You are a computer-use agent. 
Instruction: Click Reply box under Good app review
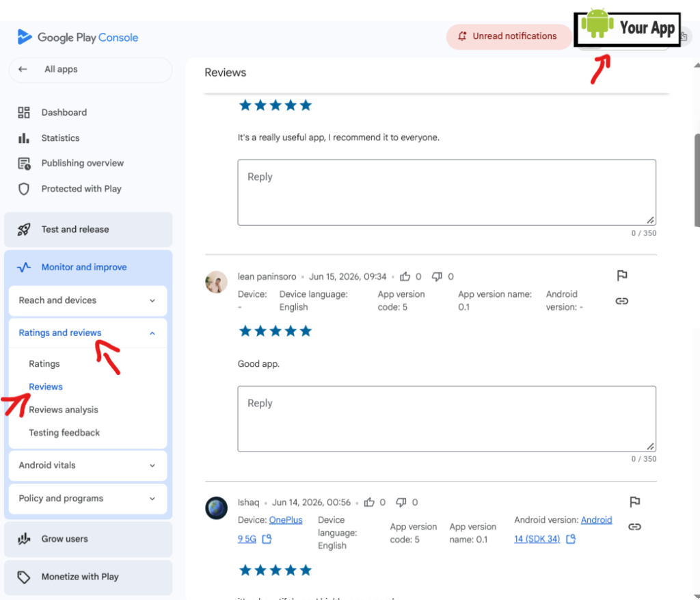coord(446,419)
